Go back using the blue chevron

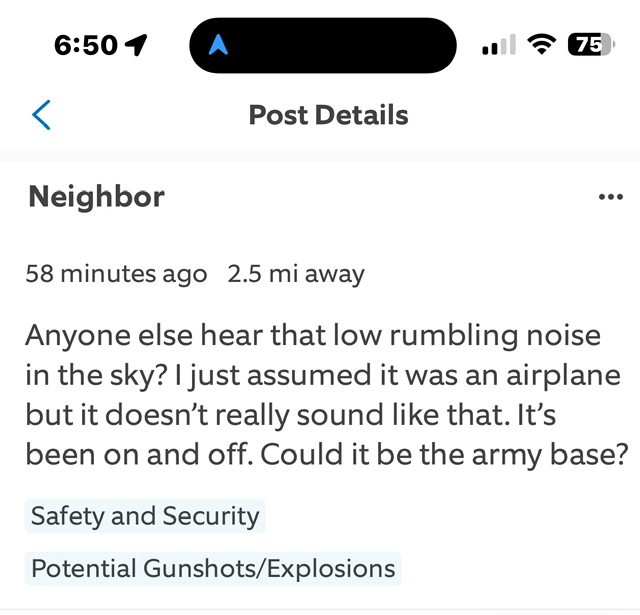(41, 115)
